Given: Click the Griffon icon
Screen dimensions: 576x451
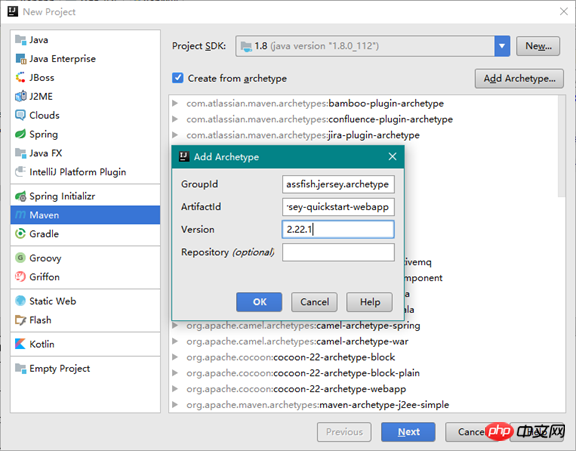Looking at the screenshot, I should [20, 277].
